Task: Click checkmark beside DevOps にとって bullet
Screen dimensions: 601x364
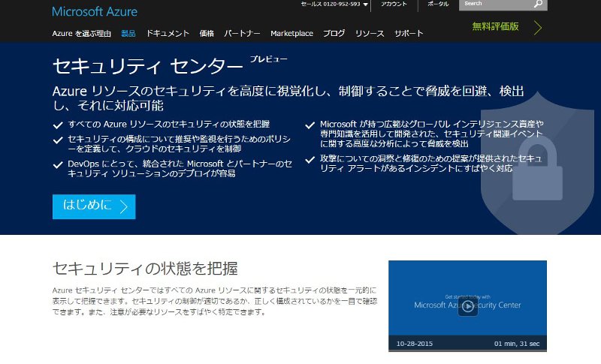Action: (58, 165)
